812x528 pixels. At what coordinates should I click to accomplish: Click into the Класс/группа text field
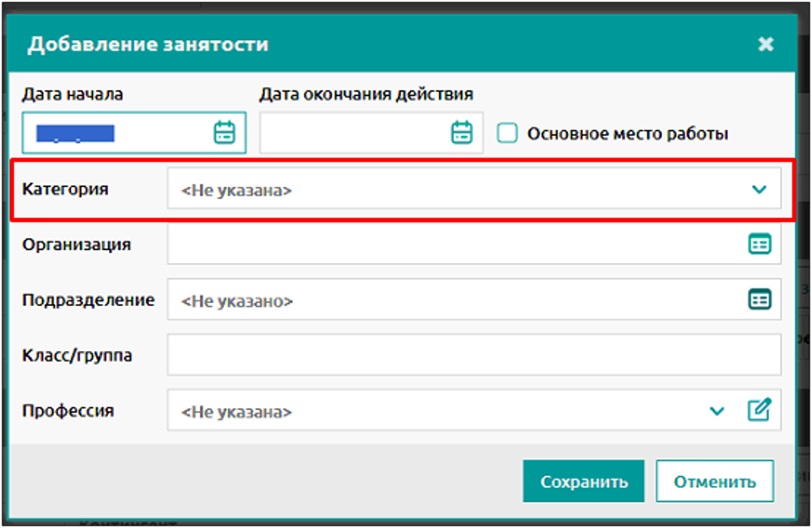point(473,356)
